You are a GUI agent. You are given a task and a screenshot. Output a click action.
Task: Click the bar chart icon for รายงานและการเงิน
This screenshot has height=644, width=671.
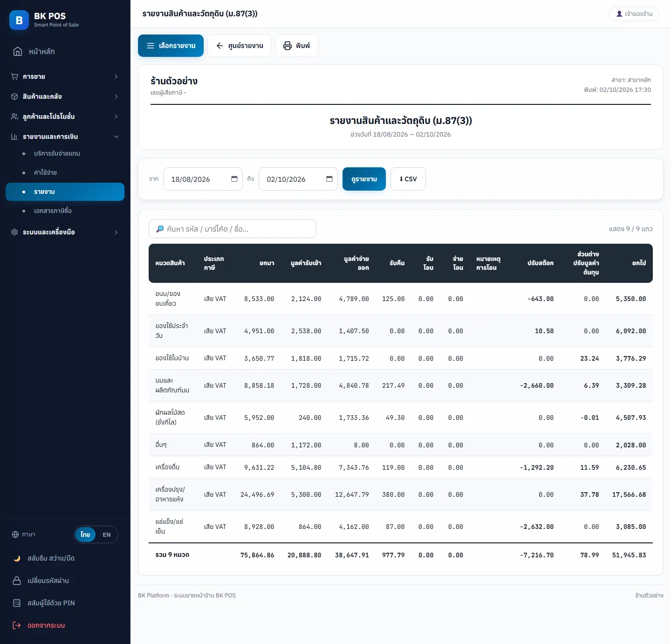click(14, 137)
